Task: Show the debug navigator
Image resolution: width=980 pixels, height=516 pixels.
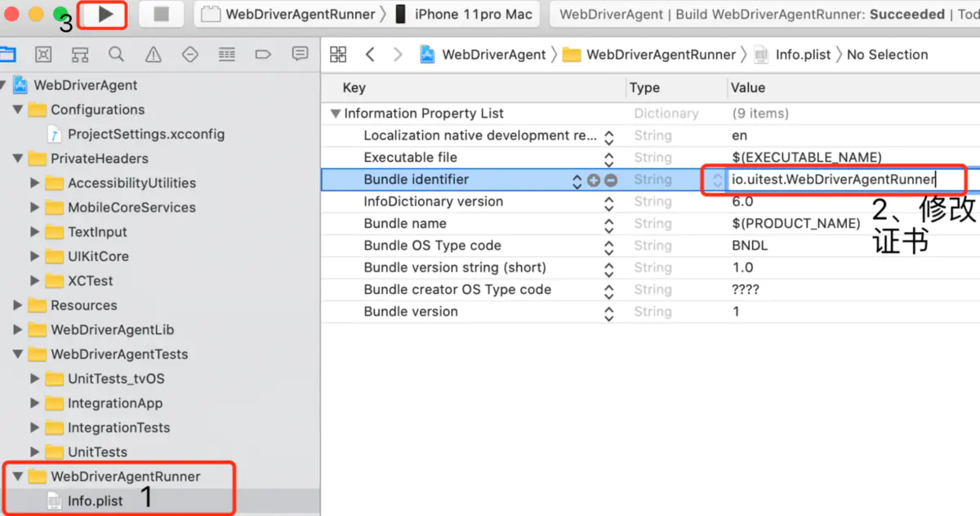Action: [227, 55]
